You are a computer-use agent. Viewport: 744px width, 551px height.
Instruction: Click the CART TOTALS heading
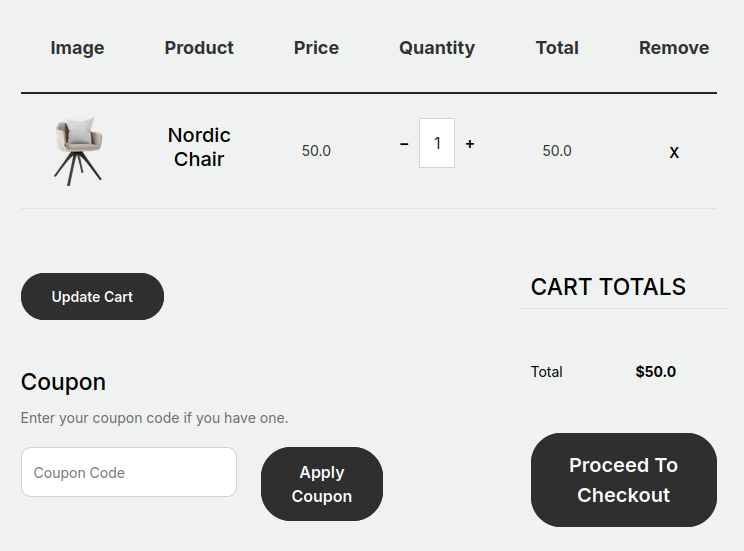click(608, 287)
